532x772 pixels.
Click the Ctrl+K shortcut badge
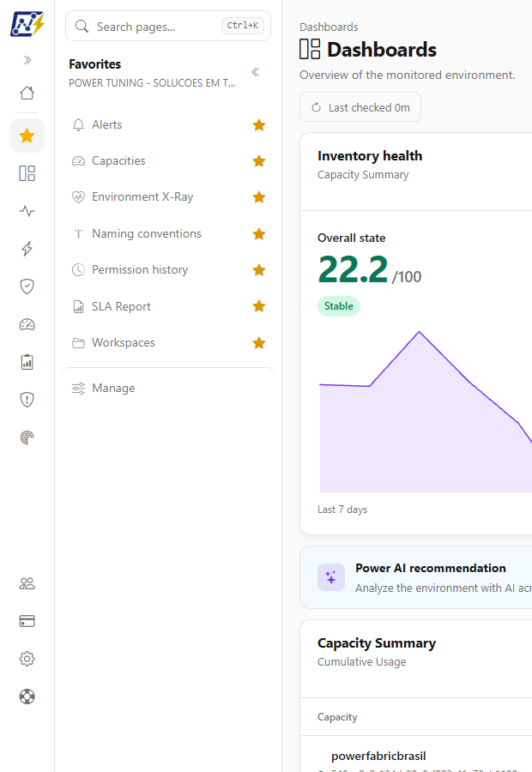coord(242,26)
